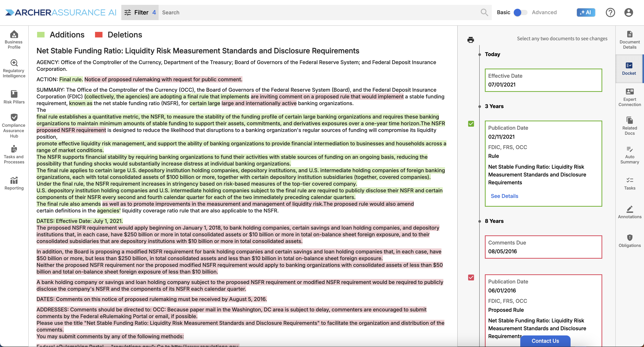Uncheck the red checkbox for 06/01/2016 Proposed Rule
This screenshot has height=347, width=644.
click(x=471, y=277)
